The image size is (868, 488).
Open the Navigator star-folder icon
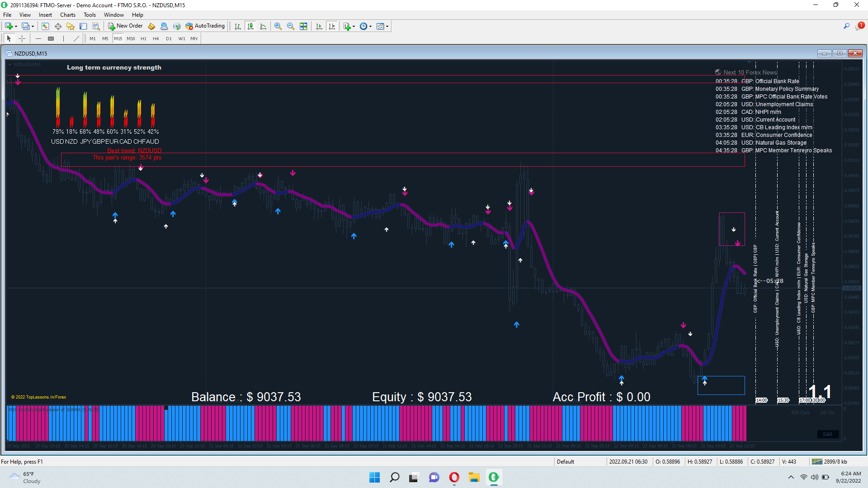pyautogui.click(x=71, y=26)
